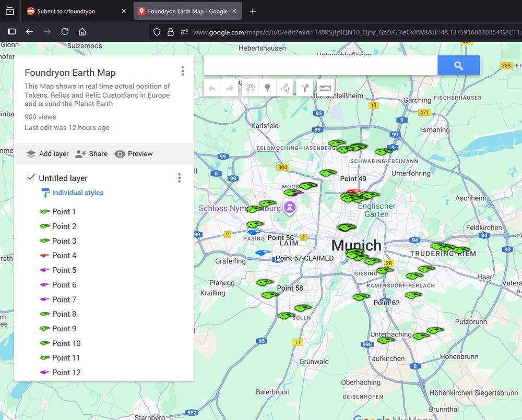Select Point 4 in the layer list
This screenshot has width=522, height=420.
pyautogui.click(x=64, y=255)
